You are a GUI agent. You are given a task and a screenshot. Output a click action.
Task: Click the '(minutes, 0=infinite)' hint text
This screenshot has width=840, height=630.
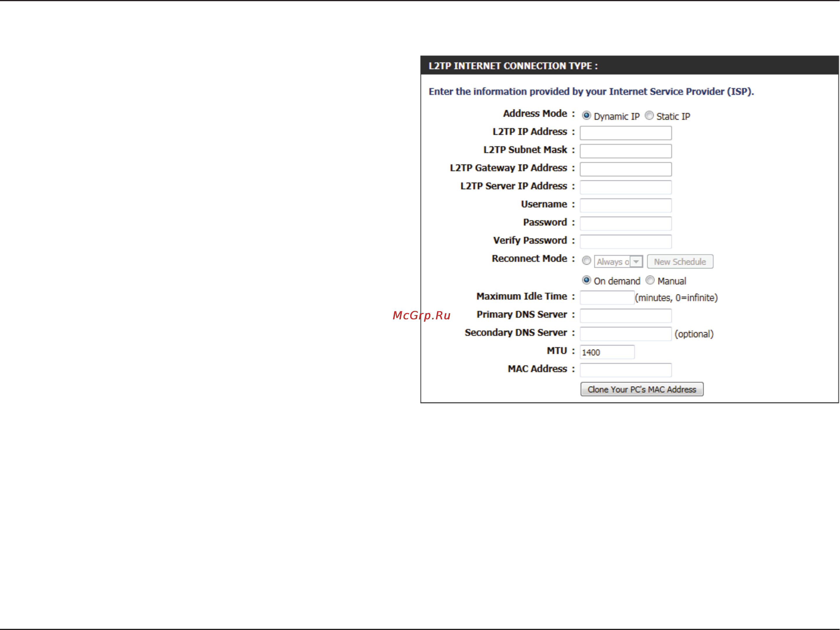click(676, 298)
